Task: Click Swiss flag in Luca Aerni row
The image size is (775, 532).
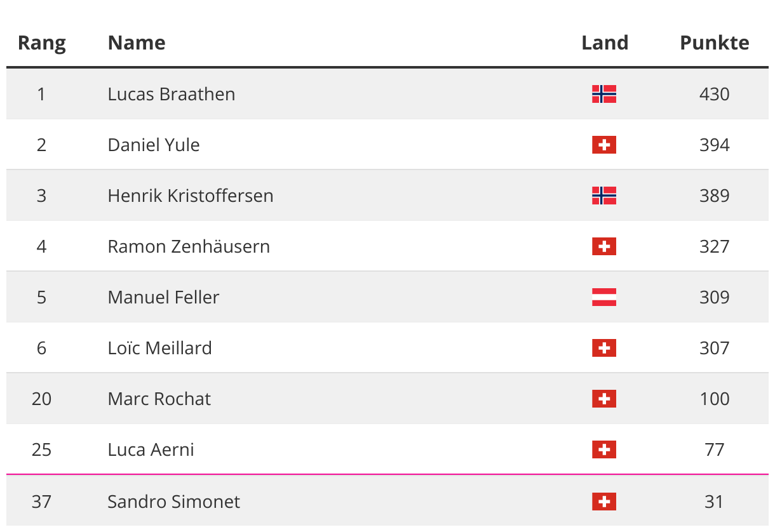Action: 604,449
